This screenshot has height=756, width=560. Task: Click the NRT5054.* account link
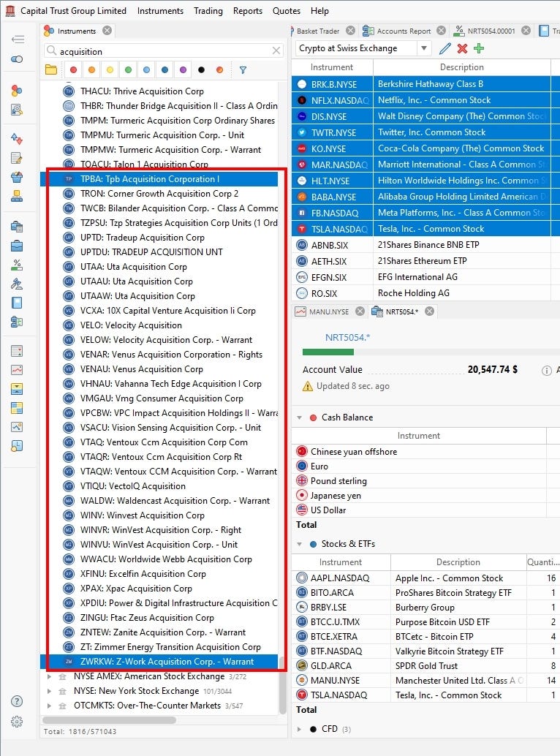pos(347,338)
